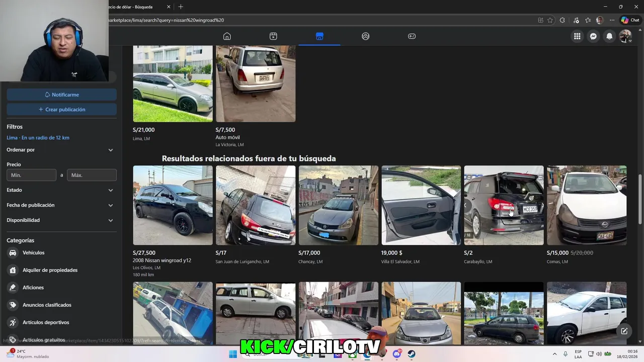
Task: Click the taskbar microphone icon
Action: (x=566, y=354)
